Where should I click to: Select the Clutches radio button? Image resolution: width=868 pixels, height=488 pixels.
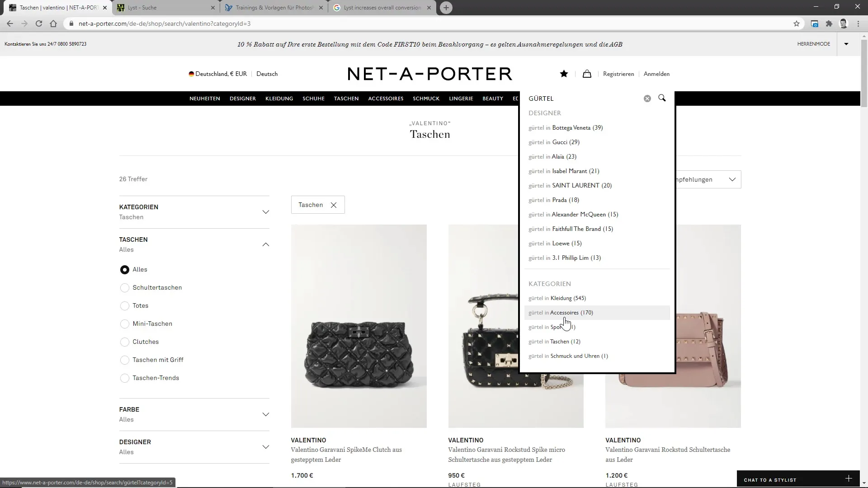point(125,342)
